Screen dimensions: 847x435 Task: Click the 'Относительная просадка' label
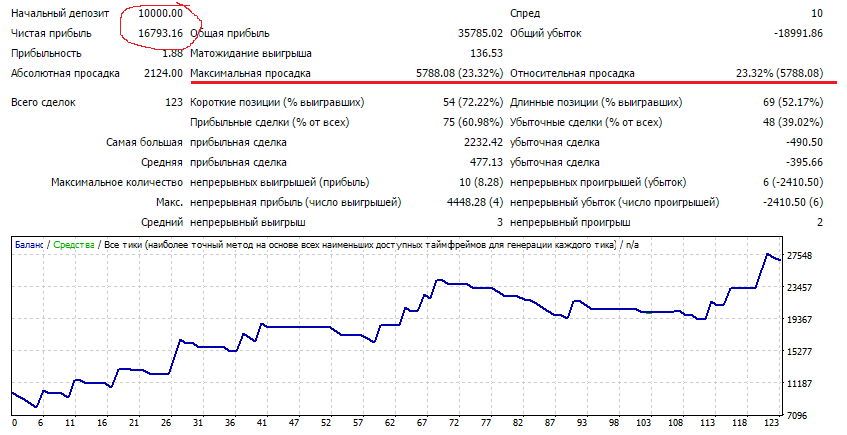[x=572, y=73]
